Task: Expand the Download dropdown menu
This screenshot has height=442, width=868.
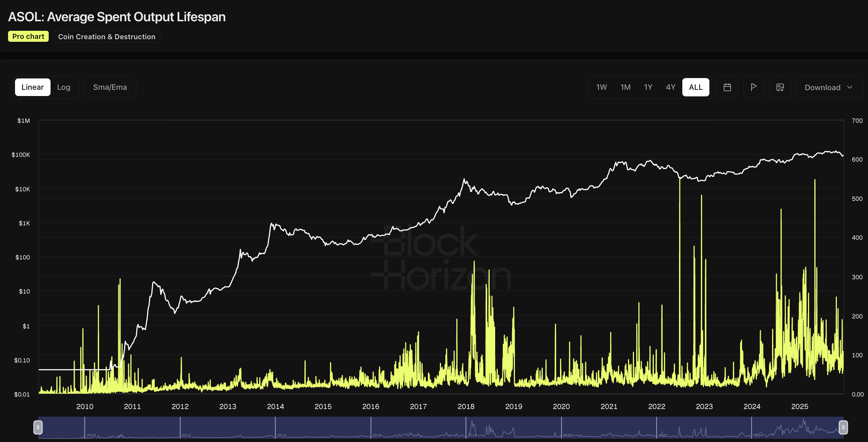Action: (823, 87)
